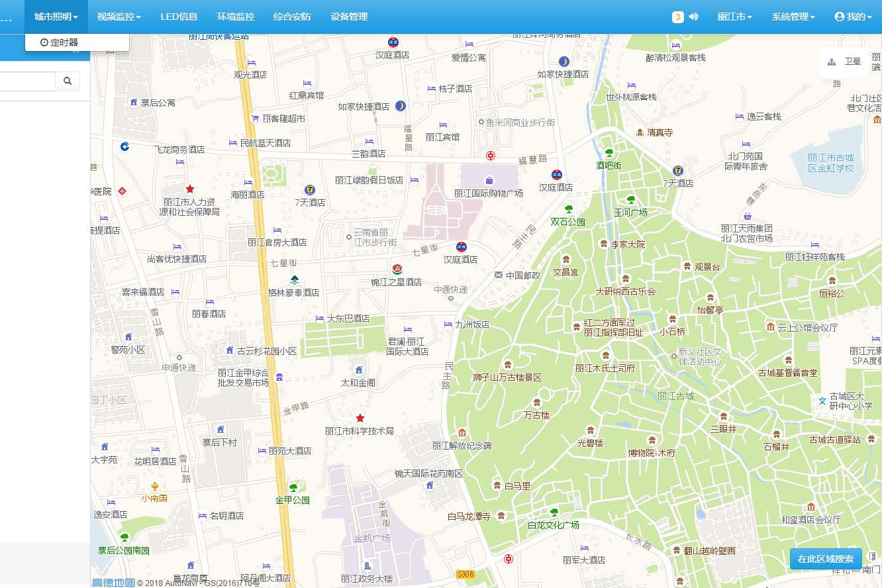Open the 系统管理 dropdown
The height and width of the screenshot is (588, 882).
click(793, 17)
